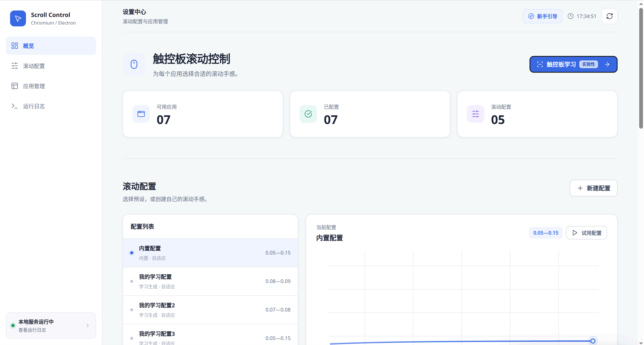Screen dimensions: 644x345
Task: Open the 概览 sidebar tab
Action: click(51, 46)
